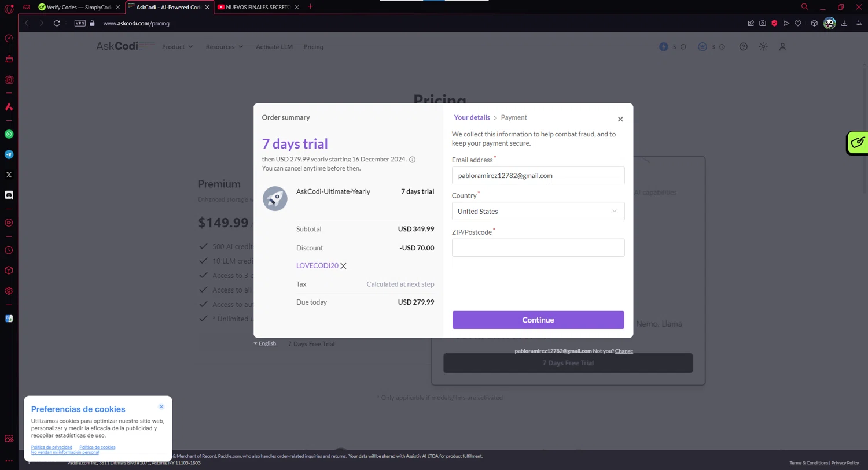This screenshot has height=470, width=868.
Task: Open the extensions cube in sidebar
Action: [x=9, y=271]
